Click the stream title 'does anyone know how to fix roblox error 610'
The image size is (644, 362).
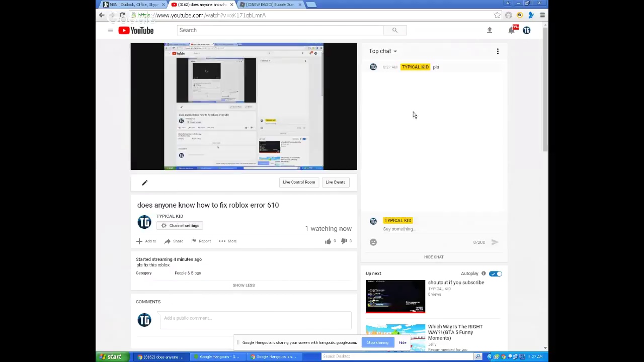point(208,205)
